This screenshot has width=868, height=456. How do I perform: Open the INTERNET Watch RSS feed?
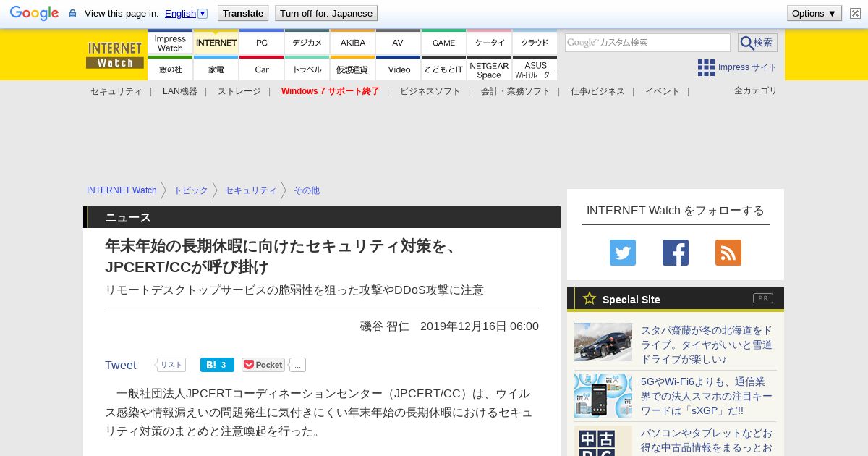tap(728, 253)
